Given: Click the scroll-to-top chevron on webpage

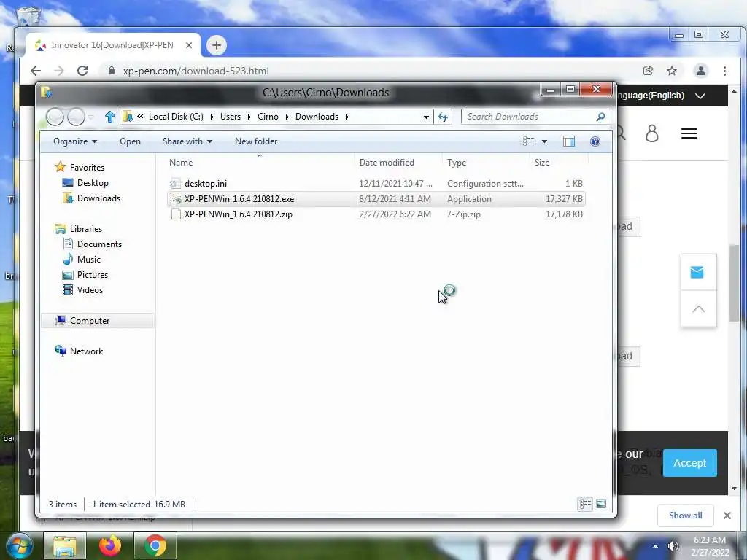Looking at the screenshot, I should point(698,308).
